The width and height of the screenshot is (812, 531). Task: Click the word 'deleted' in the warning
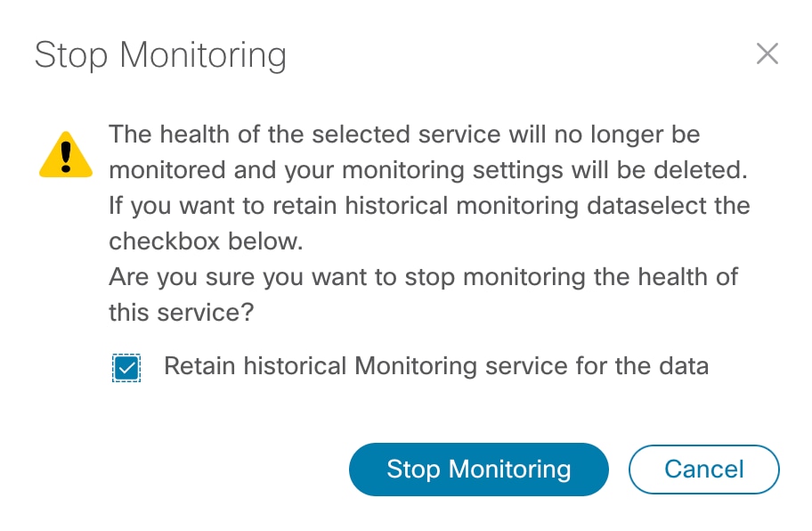(x=700, y=170)
